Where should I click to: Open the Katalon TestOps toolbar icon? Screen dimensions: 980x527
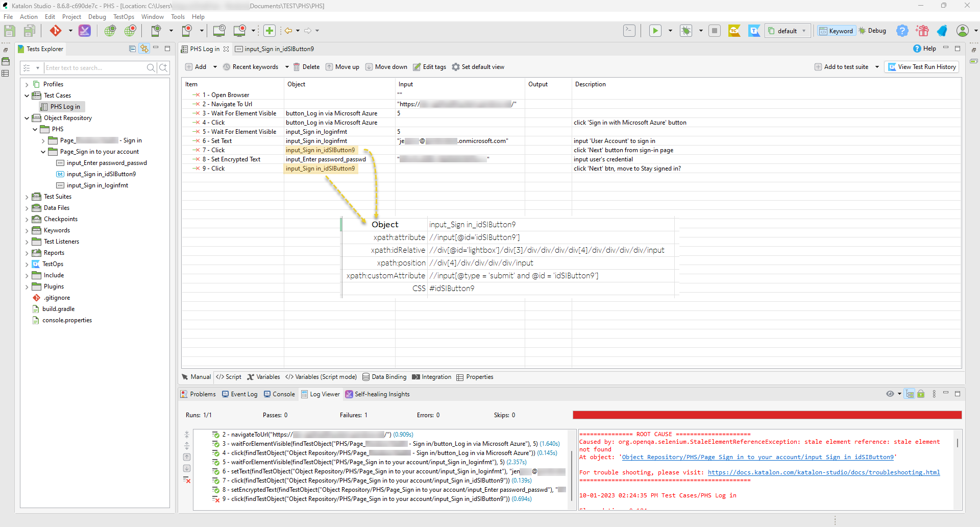[x=754, y=31]
